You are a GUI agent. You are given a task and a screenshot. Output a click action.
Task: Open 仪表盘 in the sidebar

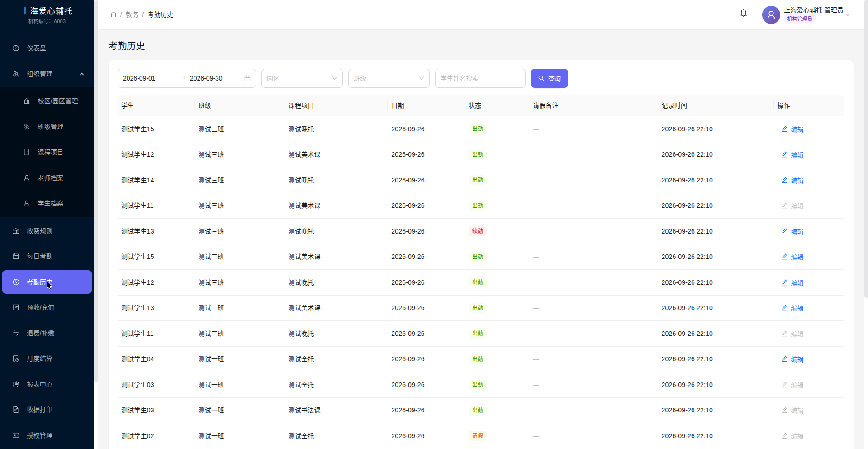[x=47, y=48]
